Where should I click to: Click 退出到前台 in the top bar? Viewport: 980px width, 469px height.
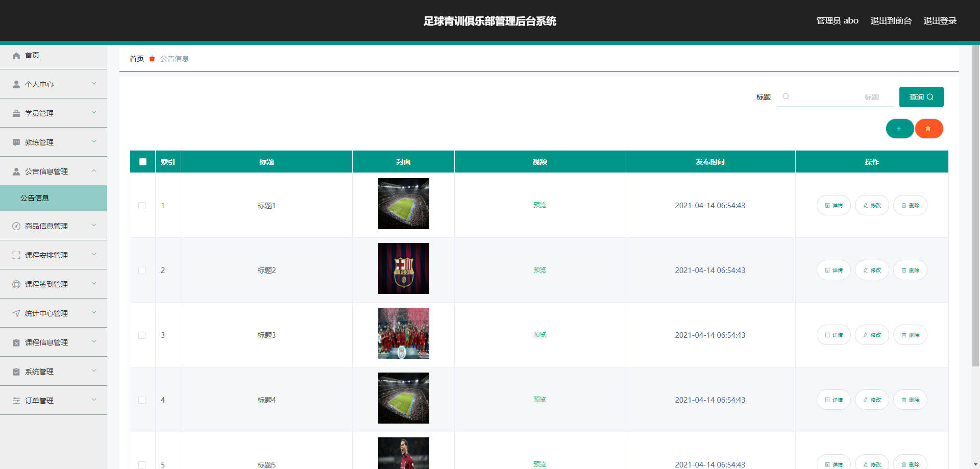pos(891,21)
